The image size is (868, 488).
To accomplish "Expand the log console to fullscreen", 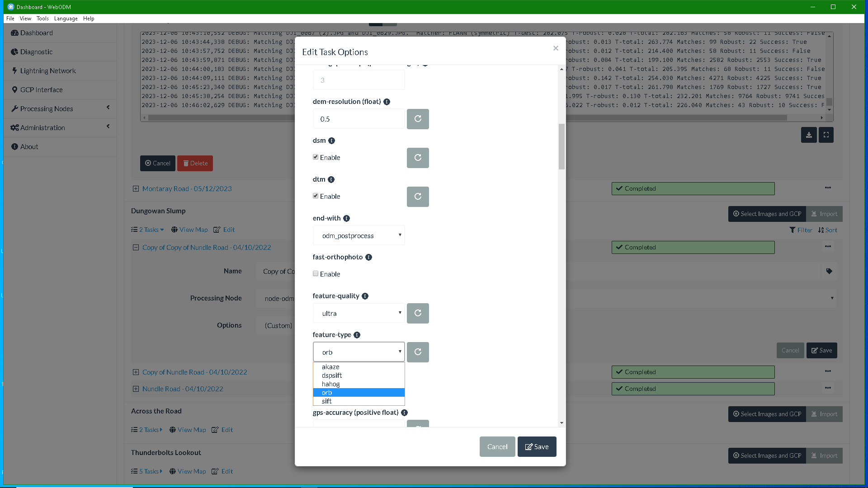I will 826,135.
